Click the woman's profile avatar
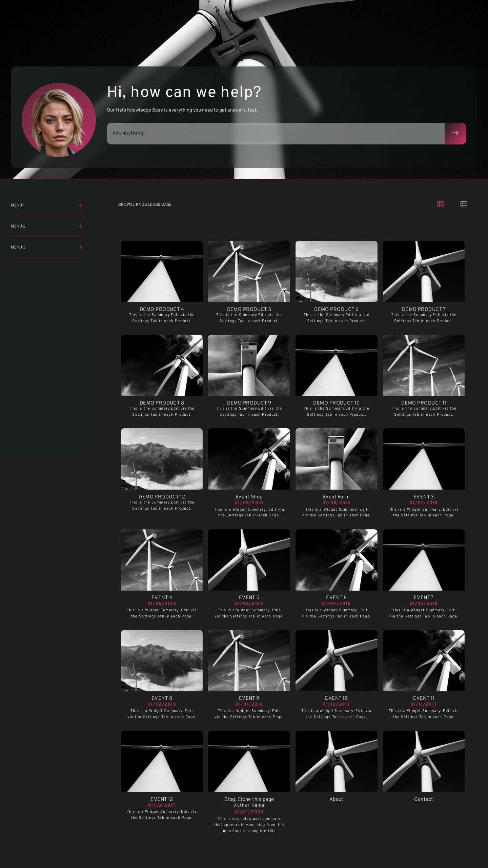The image size is (488, 868). point(59,120)
